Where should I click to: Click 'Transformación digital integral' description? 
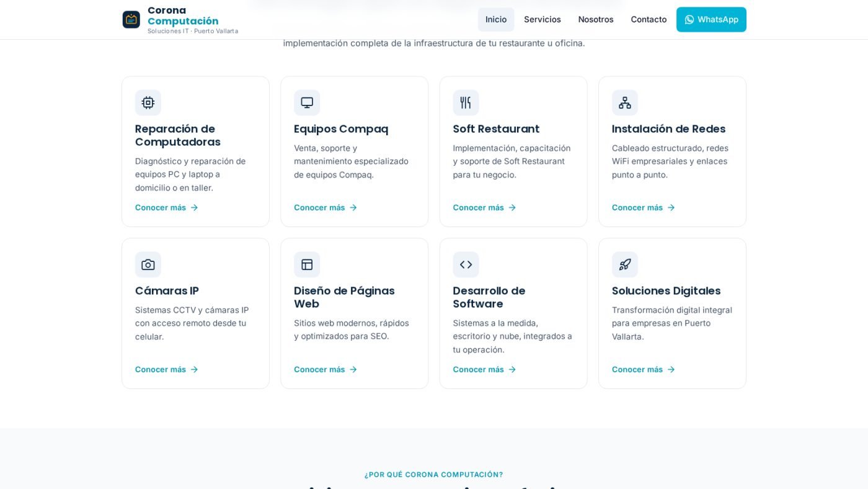(672, 323)
